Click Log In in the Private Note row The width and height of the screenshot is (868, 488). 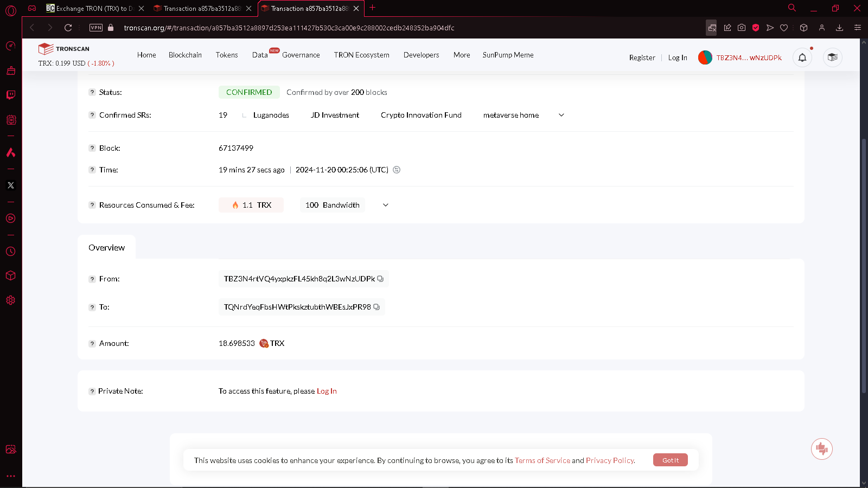point(327,391)
